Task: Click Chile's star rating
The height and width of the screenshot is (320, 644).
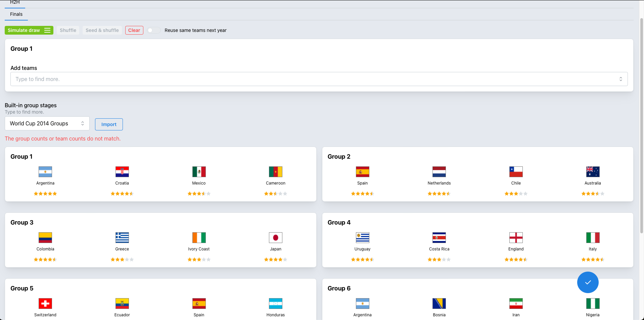Action: point(516,194)
